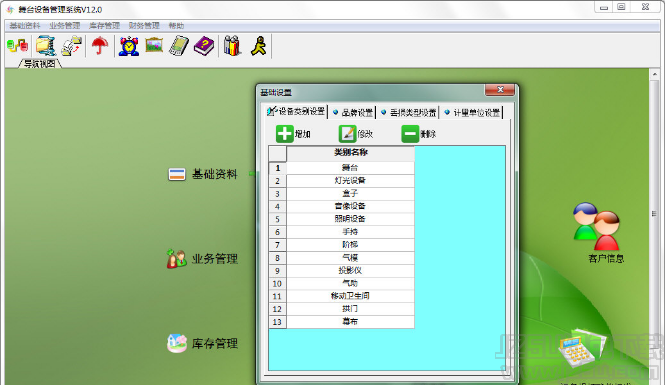Select the 舞台 row in category table

pyautogui.click(x=350, y=168)
